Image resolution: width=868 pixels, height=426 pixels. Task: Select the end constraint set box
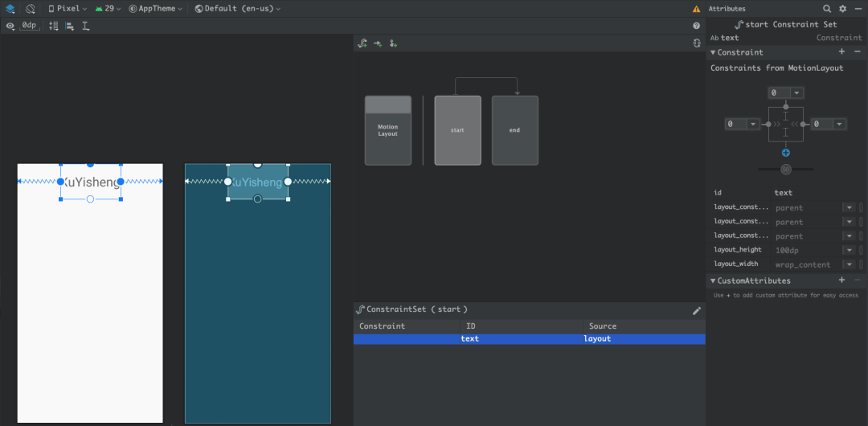coord(515,130)
